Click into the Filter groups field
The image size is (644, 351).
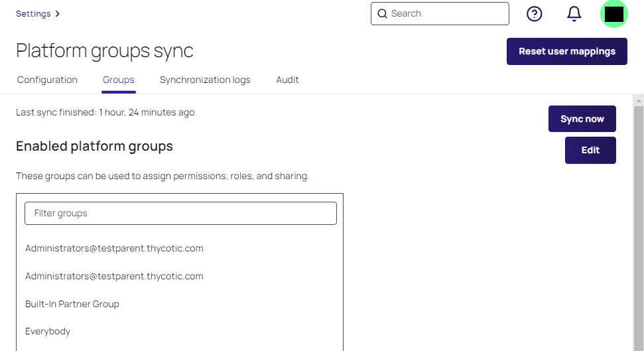coord(180,213)
